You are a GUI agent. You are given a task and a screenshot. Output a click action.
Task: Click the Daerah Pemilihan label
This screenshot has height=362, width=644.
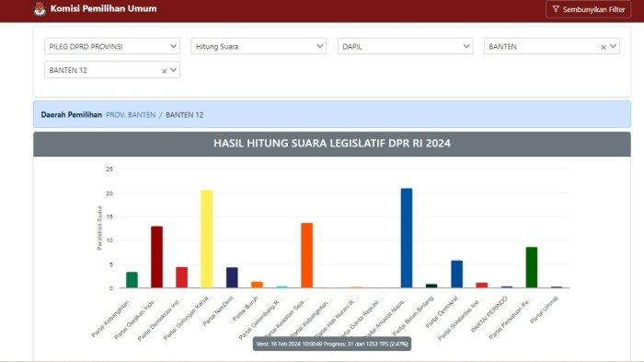72,115
